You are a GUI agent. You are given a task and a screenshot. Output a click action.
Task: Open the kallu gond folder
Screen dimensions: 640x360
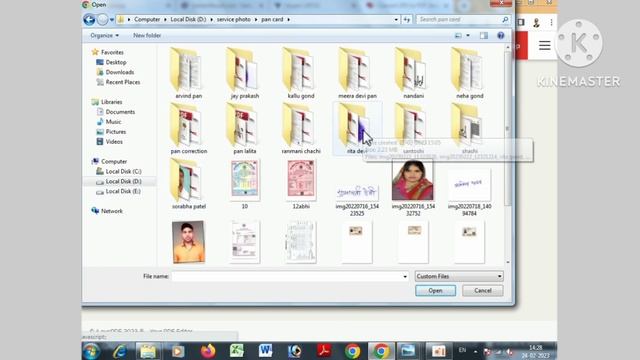pos(301,73)
